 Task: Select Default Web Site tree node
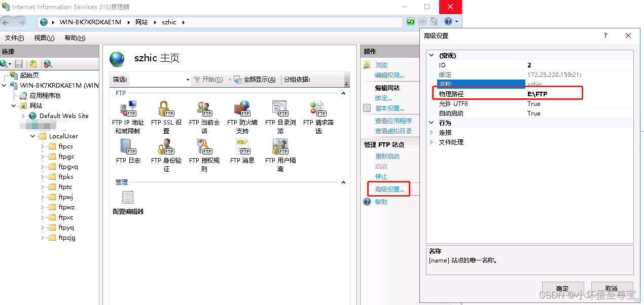coord(64,116)
